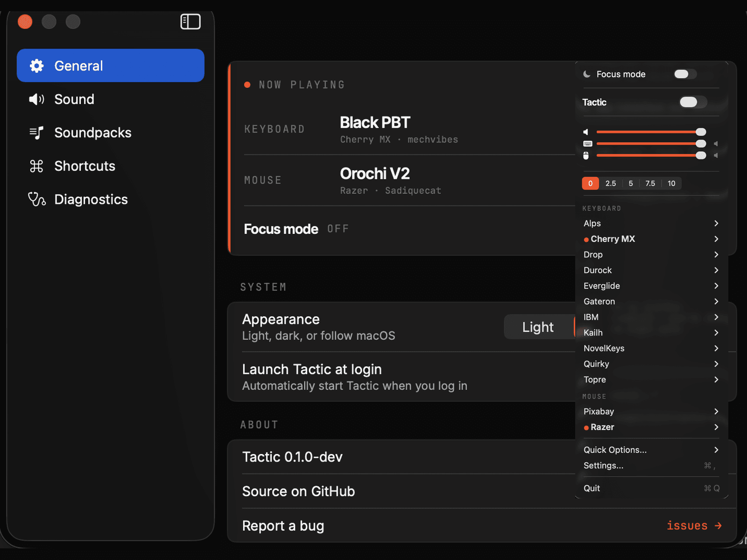Expand the Topre keyboard submenu
The width and height of the screenshot is (747, 560).
point(651,380)
